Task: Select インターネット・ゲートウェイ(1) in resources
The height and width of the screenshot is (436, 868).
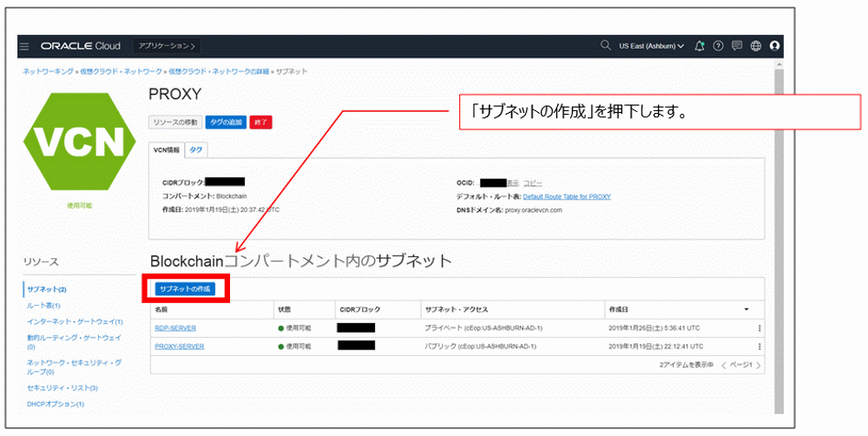Action: tap(75, 321)
